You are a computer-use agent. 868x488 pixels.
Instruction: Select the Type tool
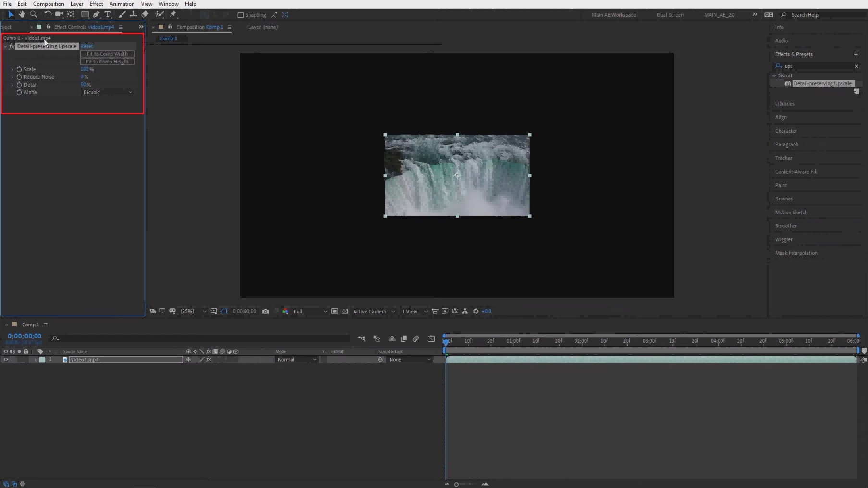pyautogui.click(x=108, y=14)
